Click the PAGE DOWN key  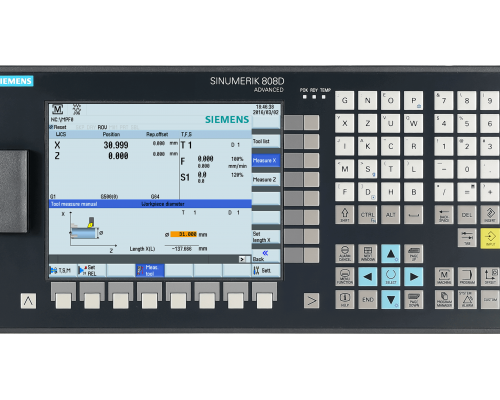[414, 299]
